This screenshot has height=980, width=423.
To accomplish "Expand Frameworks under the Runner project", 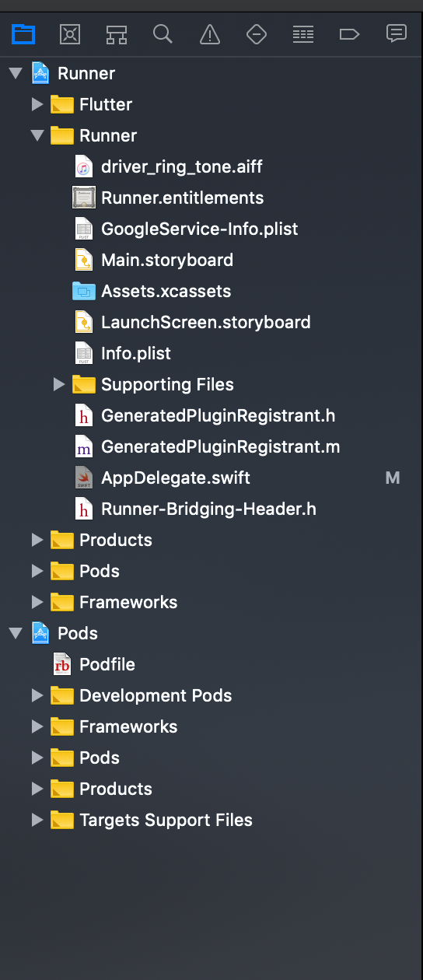I will tap(37, 602).
